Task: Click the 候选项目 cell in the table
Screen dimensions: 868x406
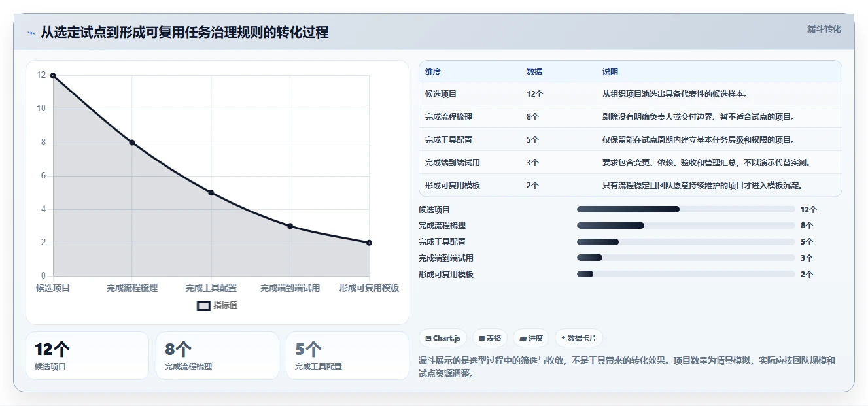Action: 441,94
